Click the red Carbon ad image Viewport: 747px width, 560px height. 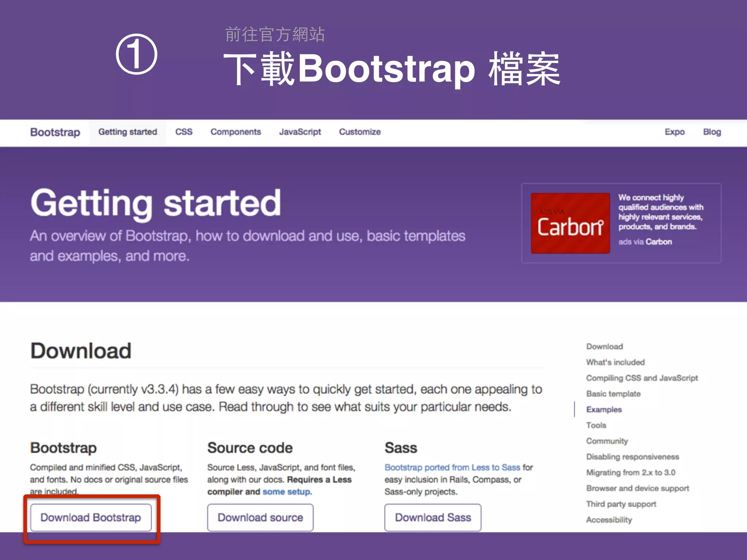click(x=570, y=223)
